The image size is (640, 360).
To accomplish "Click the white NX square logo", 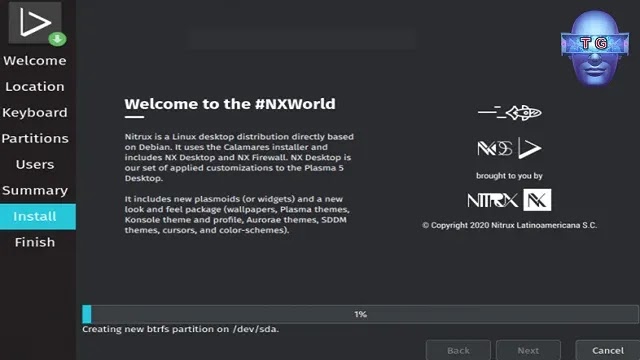I will click(x=537, y=200).
